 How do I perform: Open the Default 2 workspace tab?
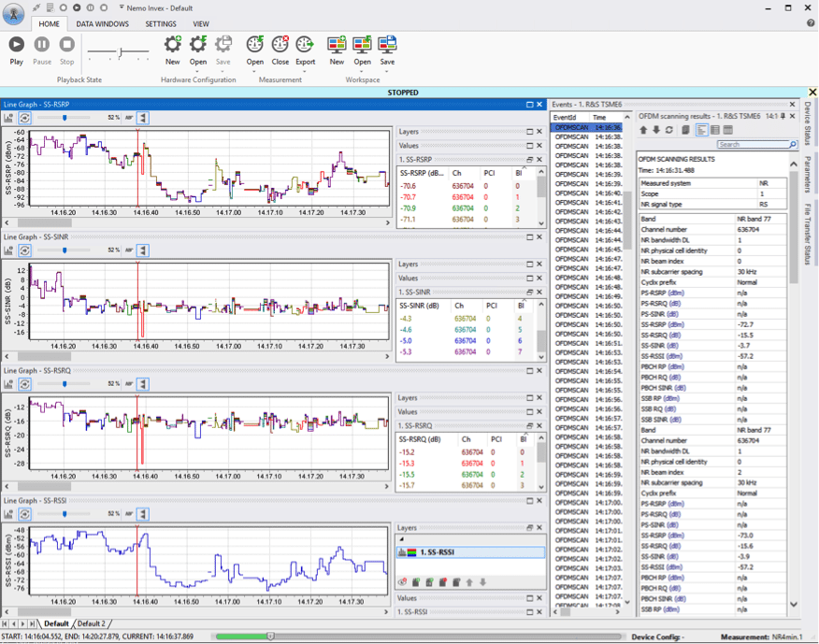point(92,623)
